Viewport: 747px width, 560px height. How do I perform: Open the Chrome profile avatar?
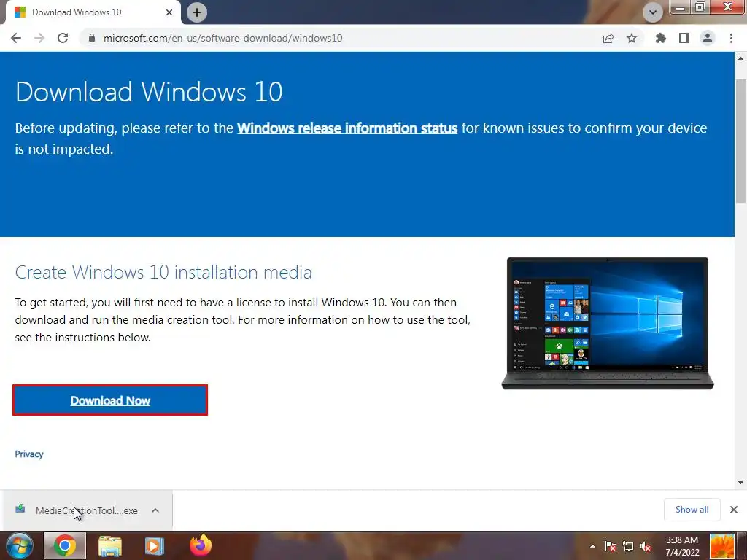coord(708,38)
